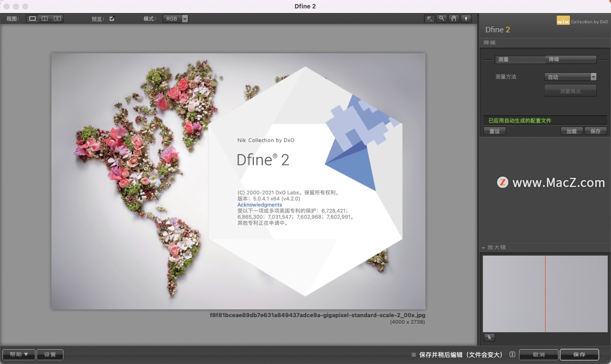Click the 已应用自动生成的配置文件 status text

520,121
